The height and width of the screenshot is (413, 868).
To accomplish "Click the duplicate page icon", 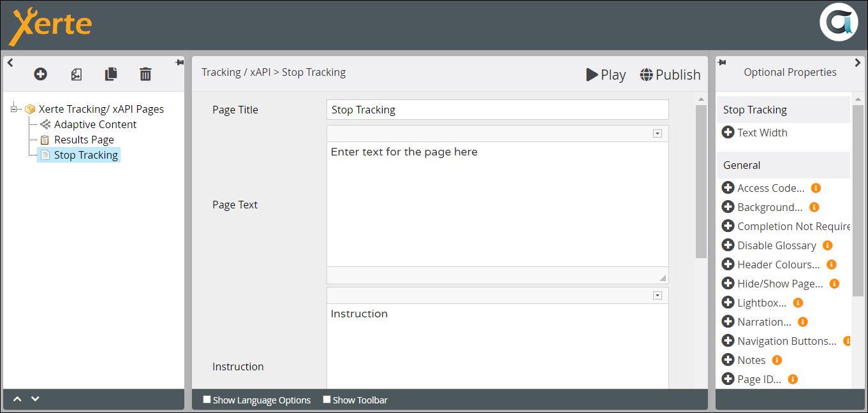I will (111, 75).
